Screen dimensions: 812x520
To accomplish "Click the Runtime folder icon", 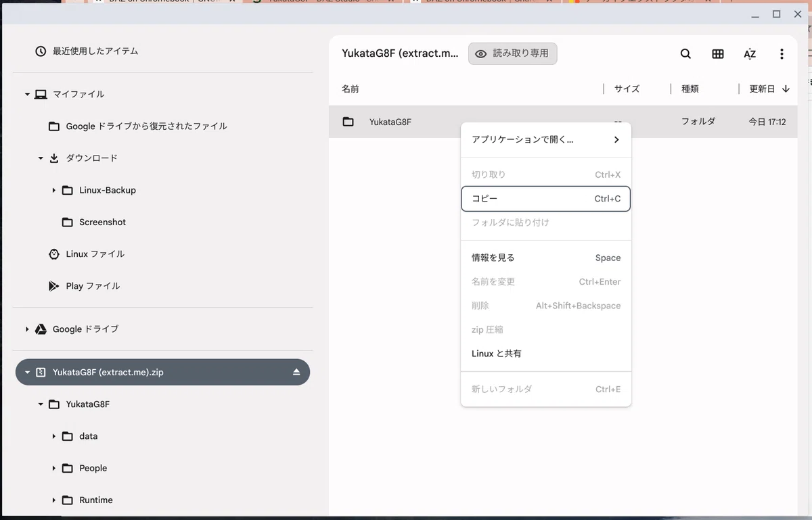I will [x=67, y=500].
